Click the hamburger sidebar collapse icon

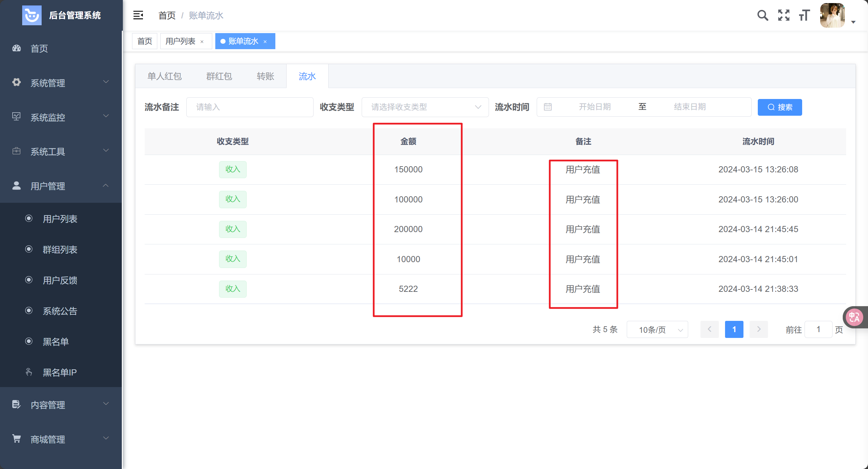(138, 15)
